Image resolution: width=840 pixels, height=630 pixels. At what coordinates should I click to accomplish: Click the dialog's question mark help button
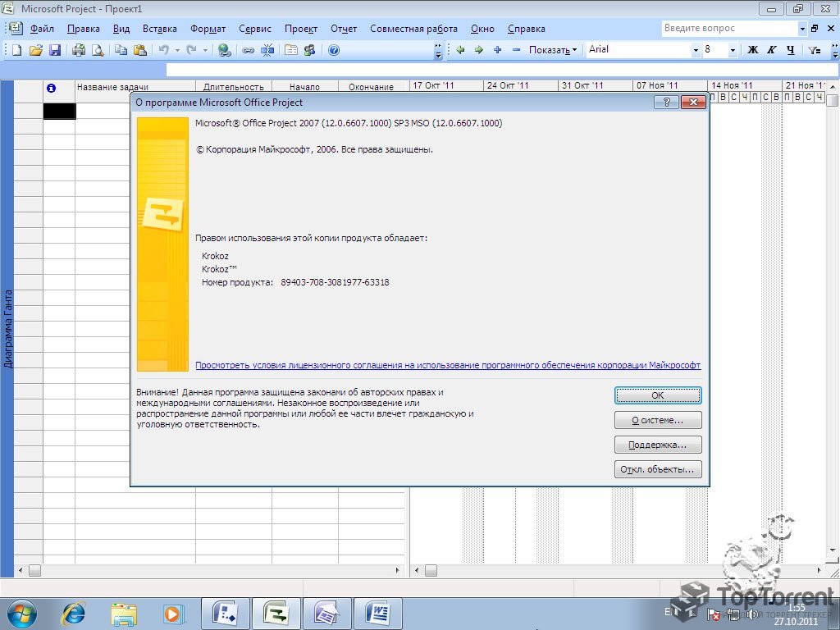pyautogui.click(x=667, y=103)
